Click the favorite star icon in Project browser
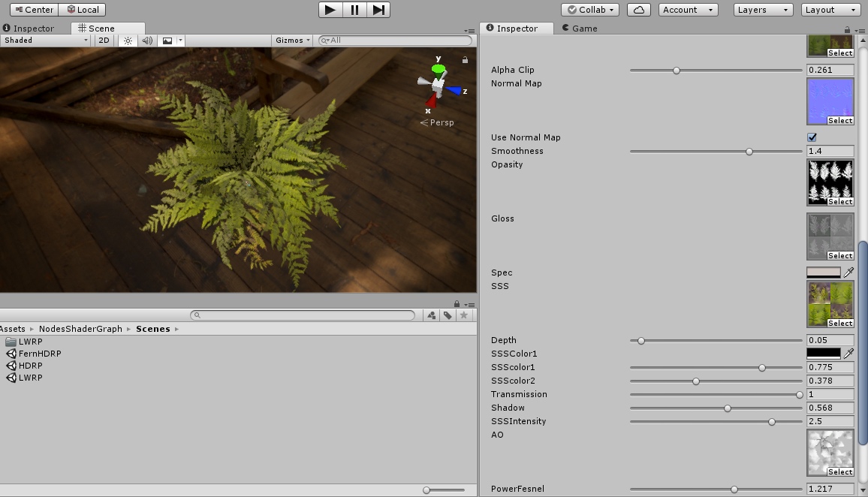The width and height of the screenshot is (868, 497). (x=464, y=315)
